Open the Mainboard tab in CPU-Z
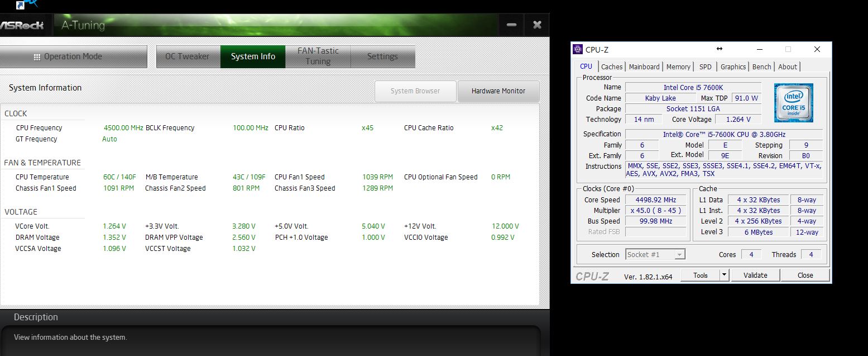Screen dimensions: 868x356 coord(644,67)
